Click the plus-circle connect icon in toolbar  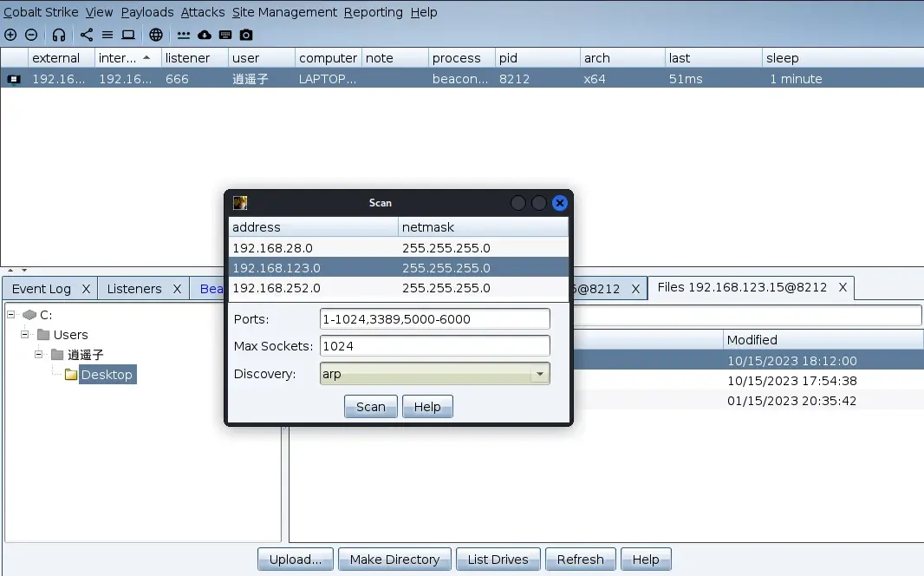click(x=10, y=35)
